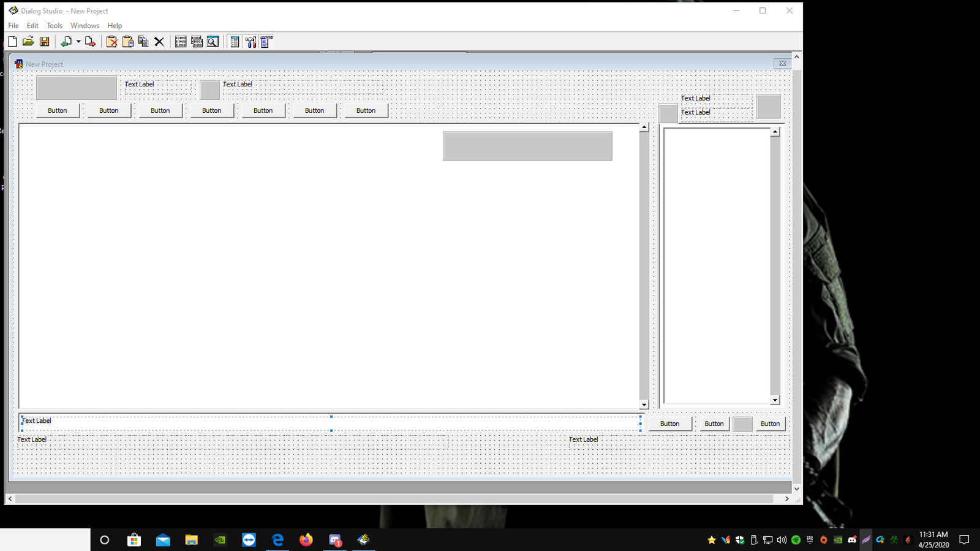Open the Tools menu
This screenshot has width=980, height=551.
point(55,26)
